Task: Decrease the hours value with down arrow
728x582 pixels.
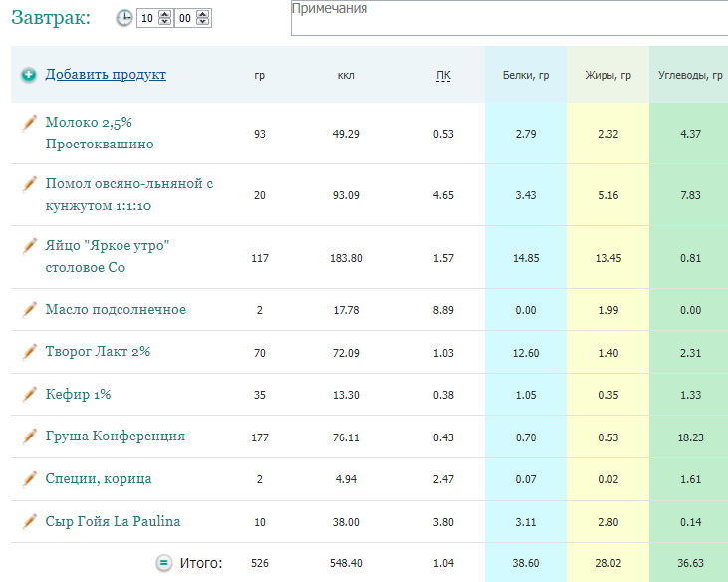Action: point(165,22)
